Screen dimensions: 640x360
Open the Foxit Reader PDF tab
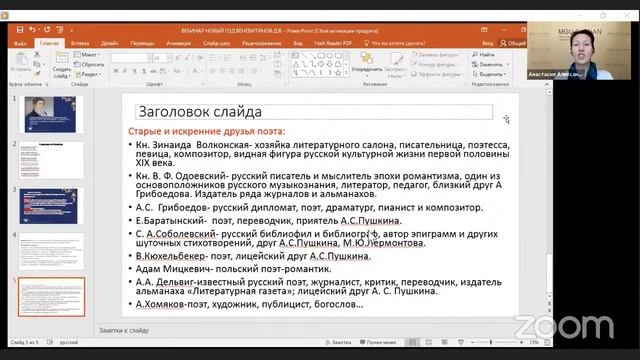(x=333, y=43)
